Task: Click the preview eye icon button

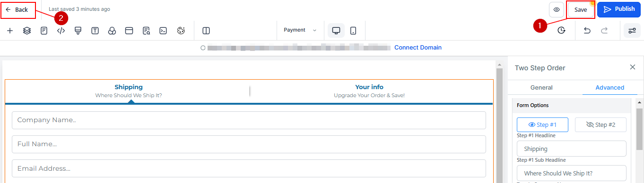Action: tap(557, 9)
